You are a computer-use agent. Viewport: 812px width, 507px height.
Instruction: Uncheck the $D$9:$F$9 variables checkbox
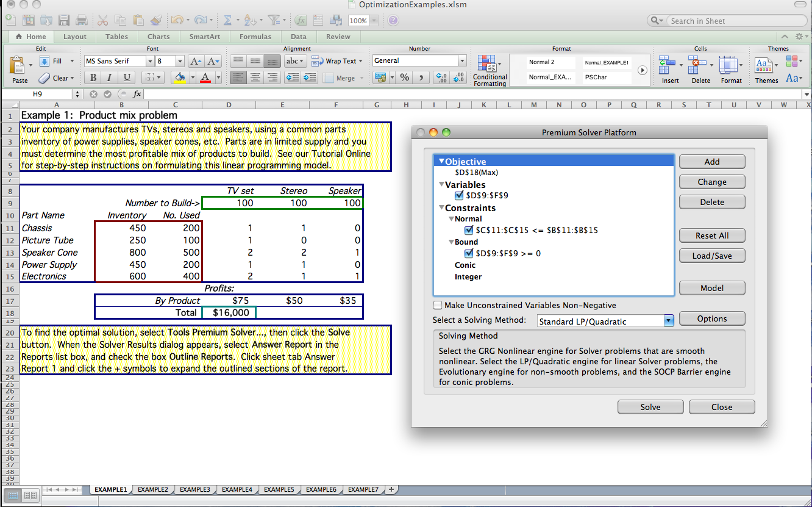[460, 196]
